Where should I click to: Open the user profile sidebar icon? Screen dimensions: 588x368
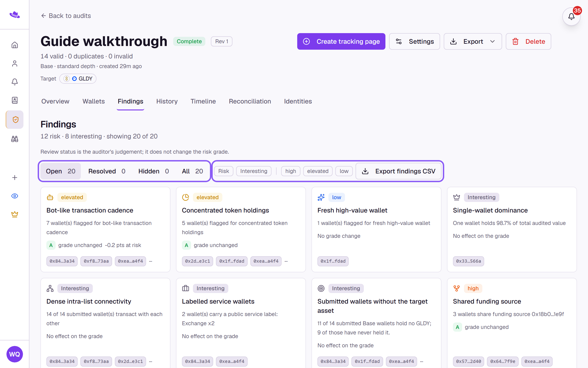pyautogui.click(x=14, y=63)
